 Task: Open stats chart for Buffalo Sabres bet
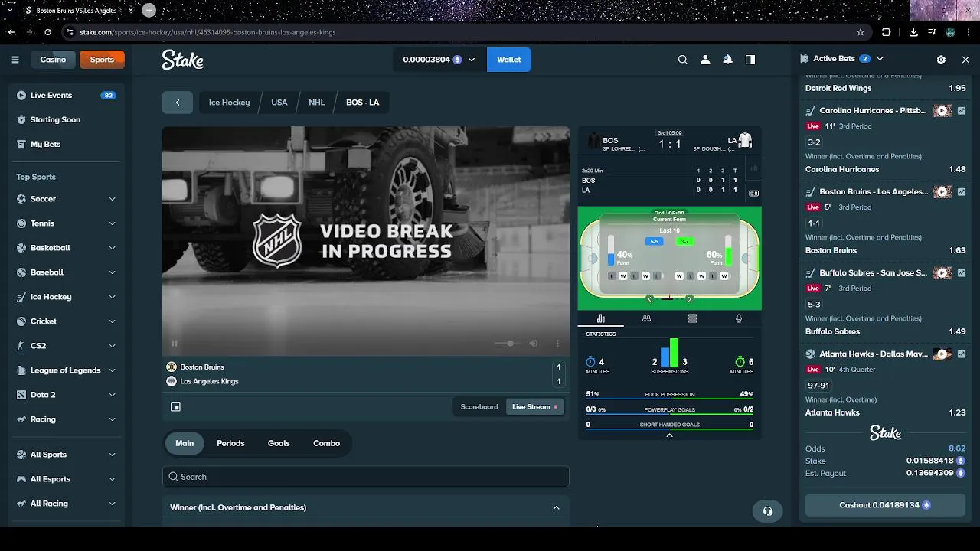(x=962, y=273)
